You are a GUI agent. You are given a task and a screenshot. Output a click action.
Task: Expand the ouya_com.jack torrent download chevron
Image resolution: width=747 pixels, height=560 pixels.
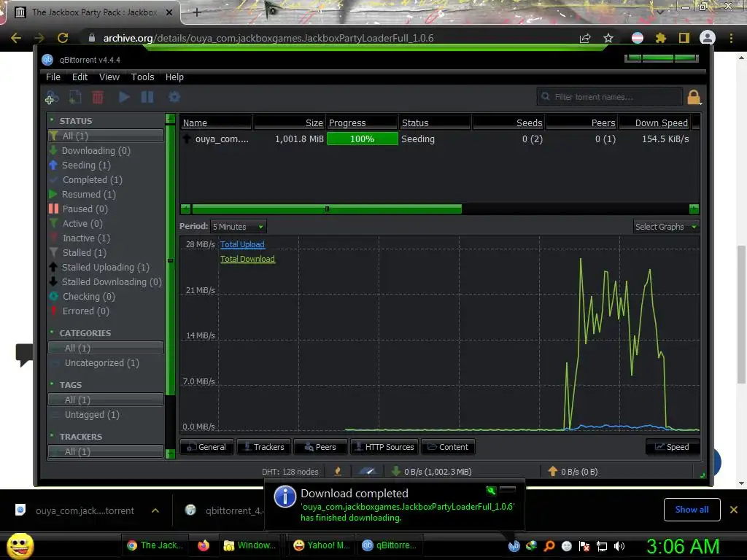pyautogui.click(x=155, y=510)
